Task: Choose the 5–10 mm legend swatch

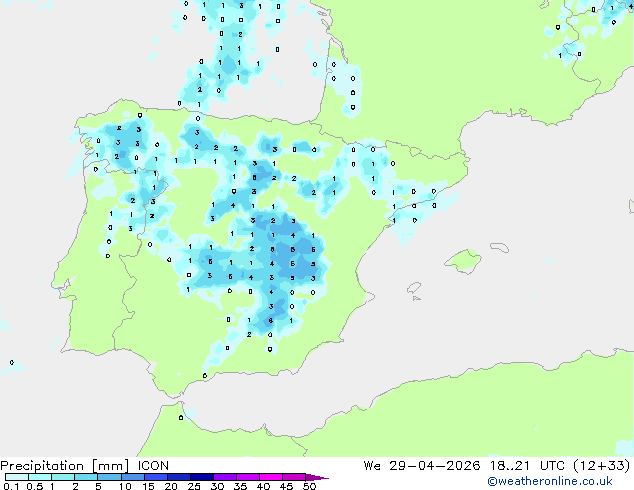Action: [x=109, y=477]
